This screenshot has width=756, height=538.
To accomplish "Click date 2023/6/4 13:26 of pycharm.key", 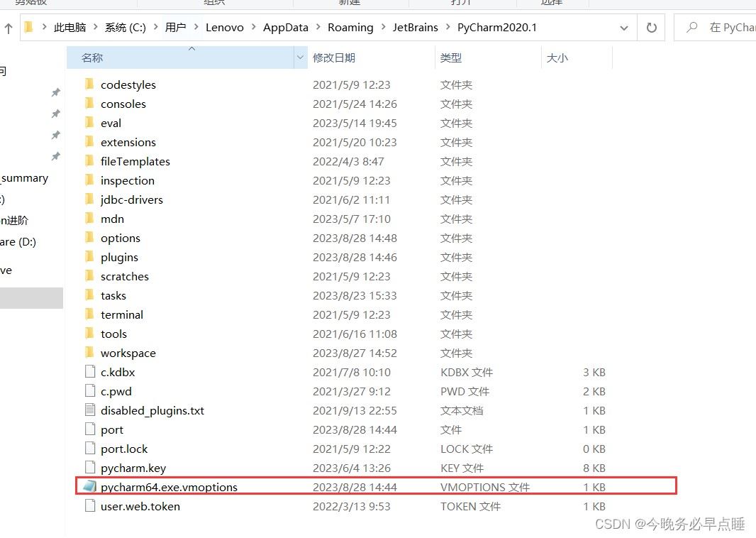I will click(352, 468).
